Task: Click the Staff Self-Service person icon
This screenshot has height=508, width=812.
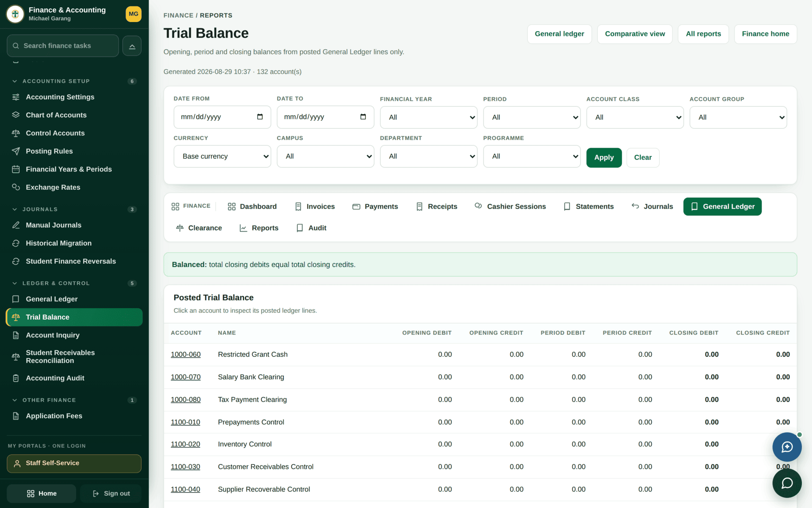Action: tap(17, 464)
